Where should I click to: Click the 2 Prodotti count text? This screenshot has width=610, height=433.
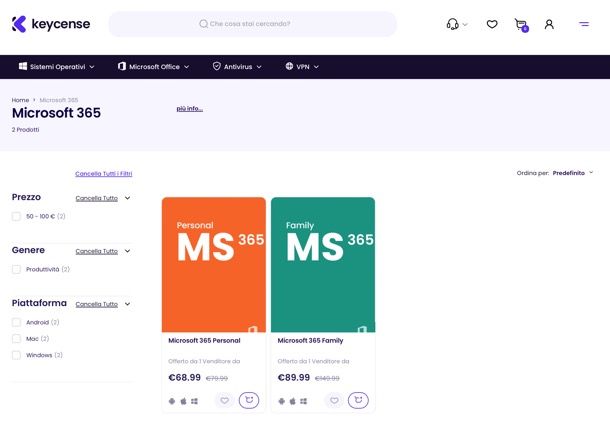(x=25, y=130)
